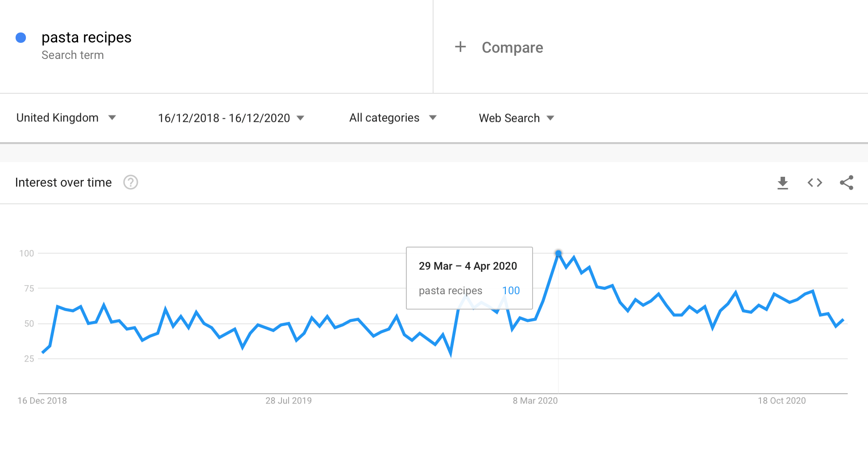868x458 pixels.
Task: Download the interest over time data
Action: 782,183
